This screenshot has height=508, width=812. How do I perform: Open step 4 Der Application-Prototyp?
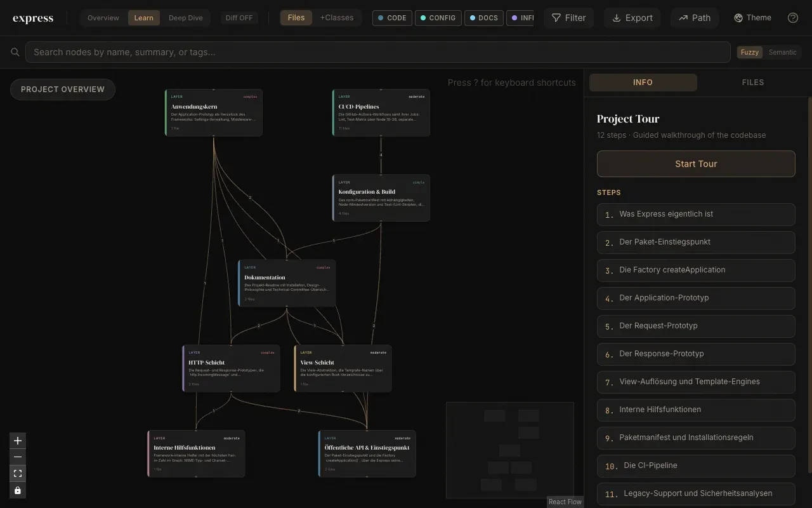[696, 298]
